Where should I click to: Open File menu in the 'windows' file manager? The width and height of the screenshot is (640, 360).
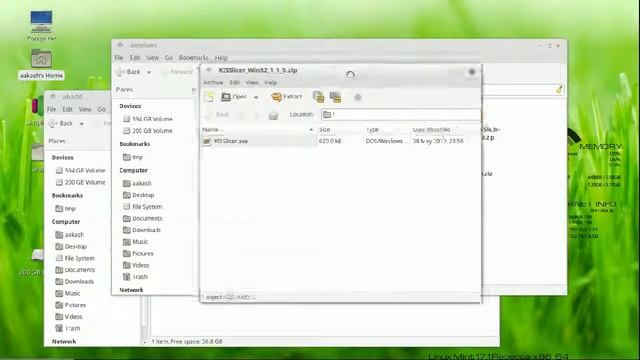119,58
